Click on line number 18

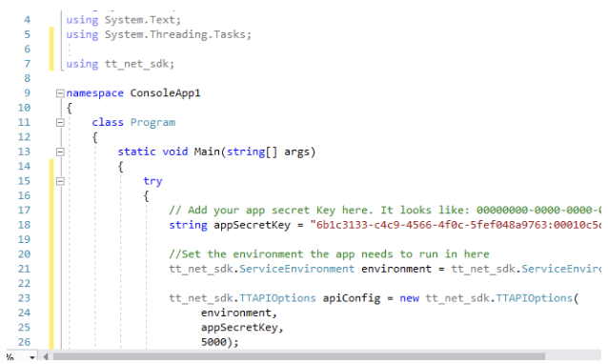point(24,225)
